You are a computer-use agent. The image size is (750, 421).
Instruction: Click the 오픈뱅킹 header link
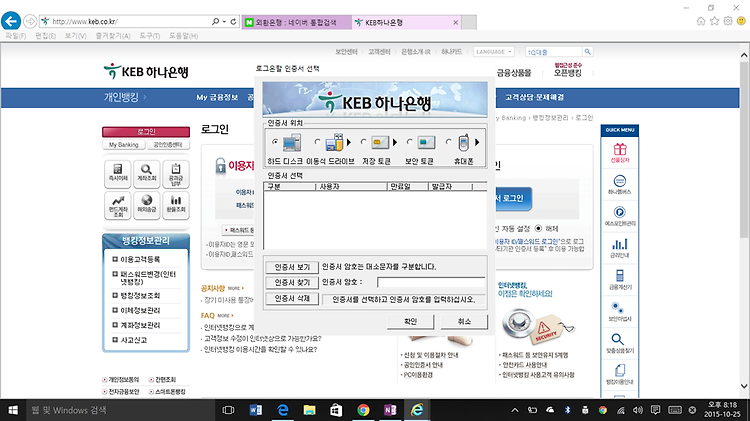tap(568, 73)
